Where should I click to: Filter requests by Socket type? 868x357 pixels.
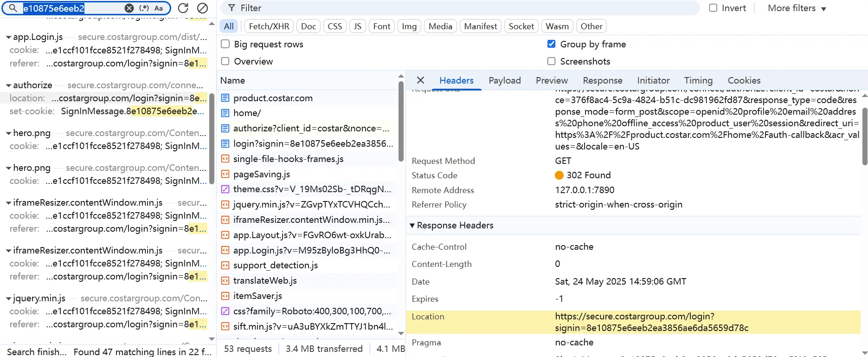pyautogui.click(x=521, y=26)
